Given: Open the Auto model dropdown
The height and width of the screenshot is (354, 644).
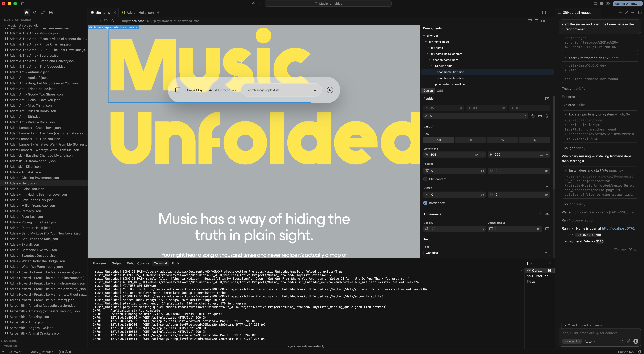Looking at the screenshot, I should click(590, 341).
